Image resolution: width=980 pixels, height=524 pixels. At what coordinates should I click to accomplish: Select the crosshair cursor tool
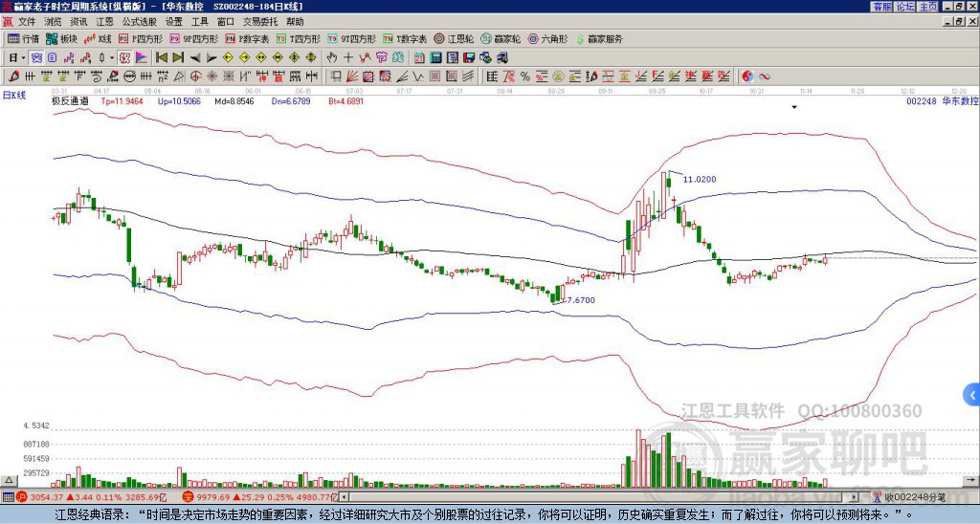[348, 57]
